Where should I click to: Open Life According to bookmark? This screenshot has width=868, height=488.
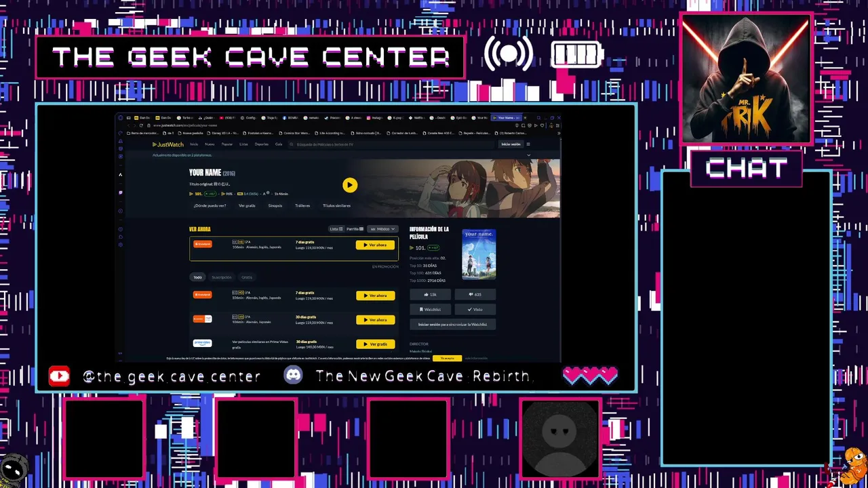point(330,134)
